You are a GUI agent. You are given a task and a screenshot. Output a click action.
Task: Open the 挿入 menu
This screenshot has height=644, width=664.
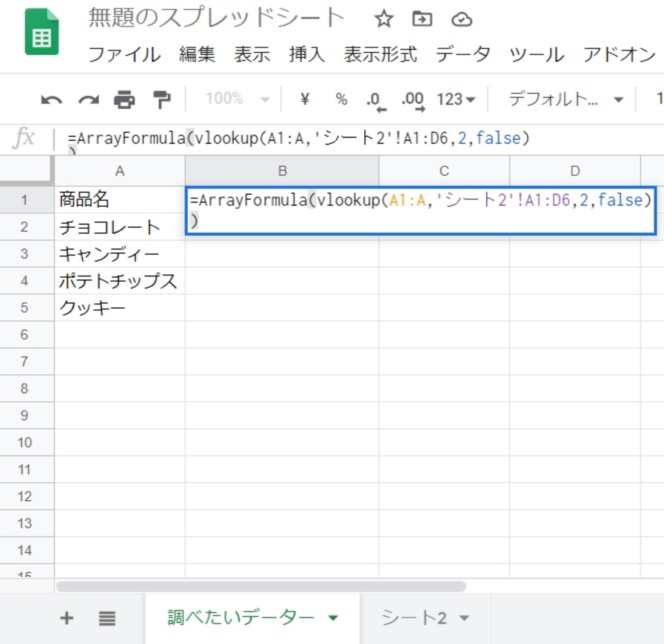click(x=307, y=54)
